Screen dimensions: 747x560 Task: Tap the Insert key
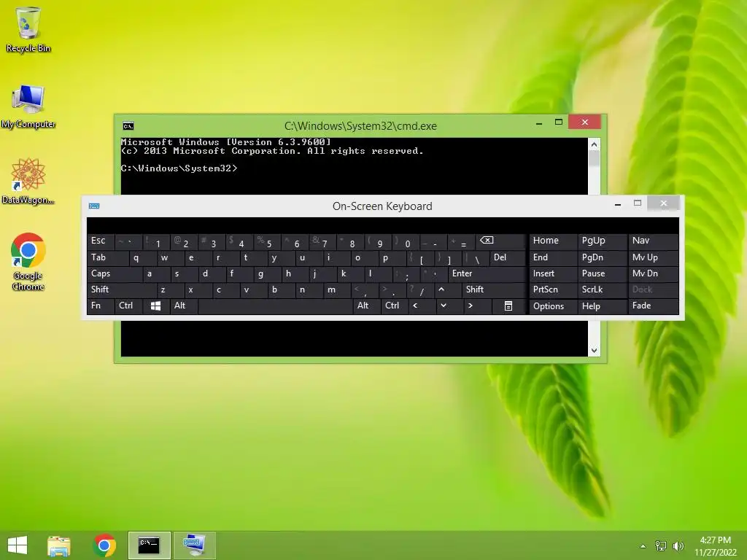pos(553,274)
